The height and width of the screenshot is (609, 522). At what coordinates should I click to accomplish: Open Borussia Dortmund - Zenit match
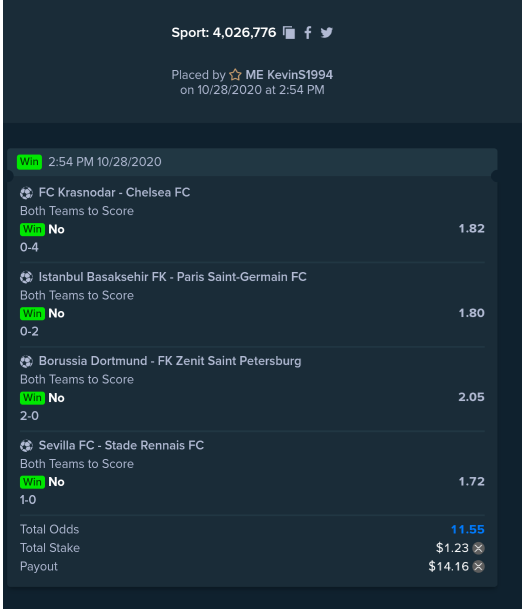coord(170,361)
